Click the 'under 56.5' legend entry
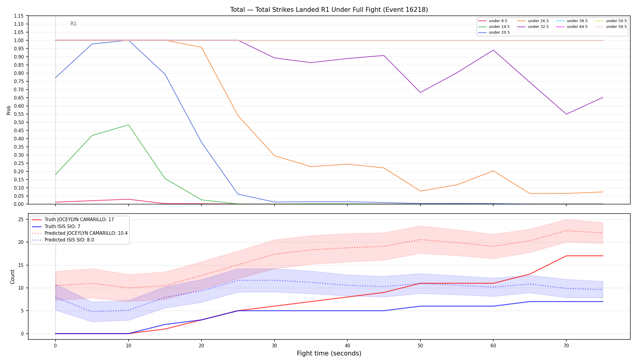 [x=611, y=27]
